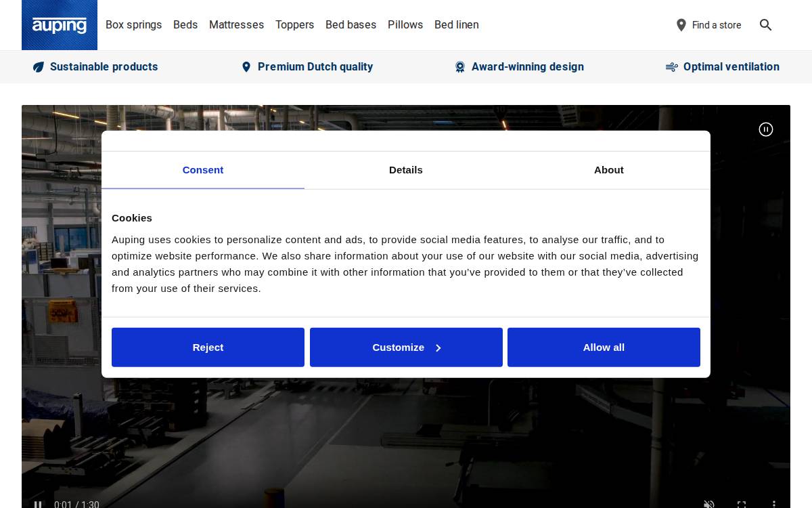Open the Bed linen menu
The width and height of the screenshot is (812, 508).
(457, 25)
